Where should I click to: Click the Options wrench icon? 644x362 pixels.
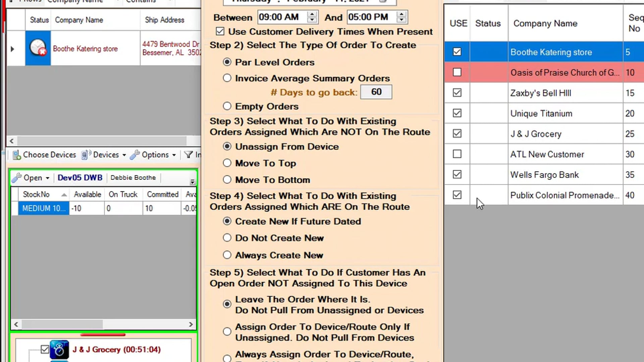tap(135, 155)
